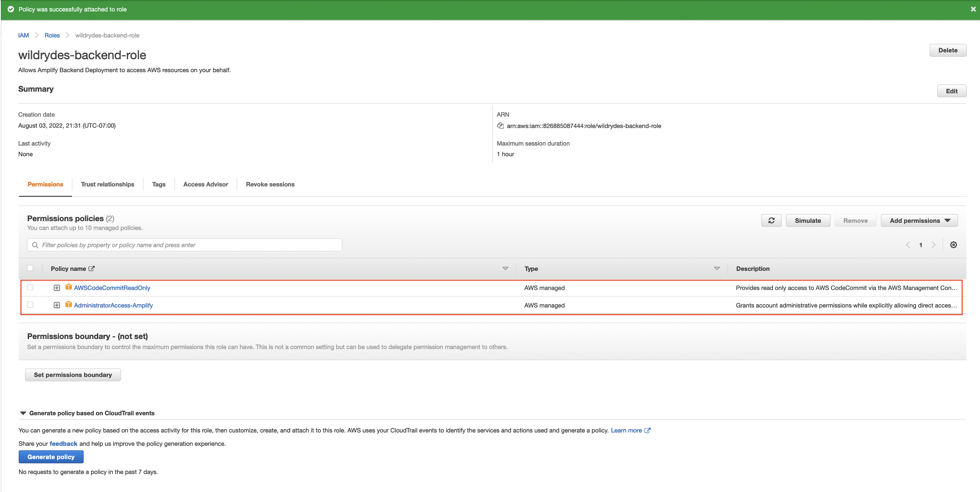
Task: Follow the Learn more link
Action: [x=626, y=430]
